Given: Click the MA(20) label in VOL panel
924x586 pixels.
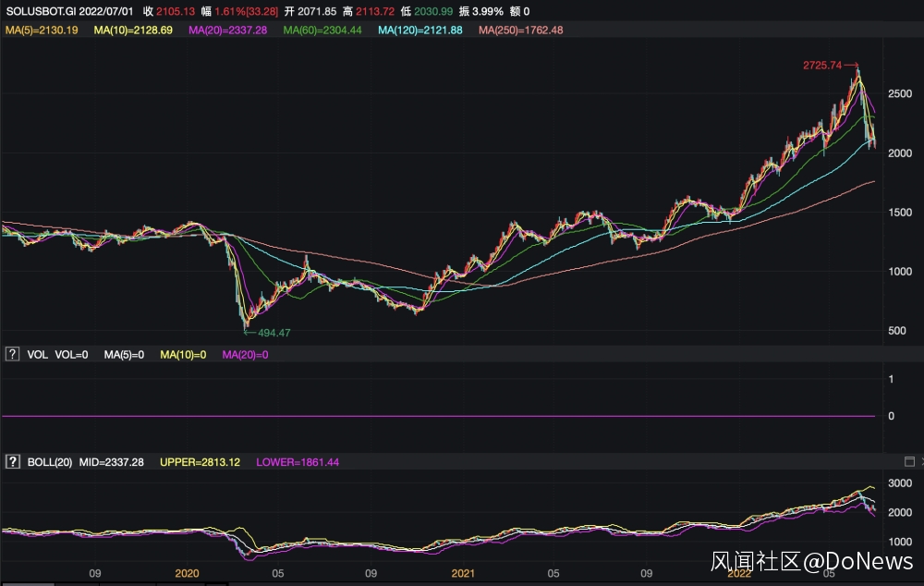Looking at the screenshot, I should tap(245, 354).
